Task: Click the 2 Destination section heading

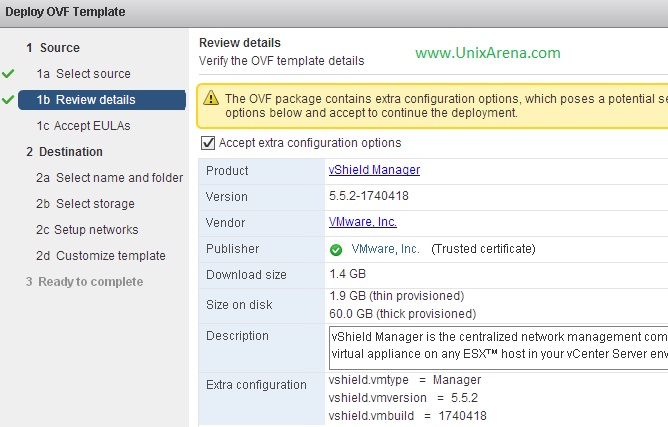Action: coord(64,152)
